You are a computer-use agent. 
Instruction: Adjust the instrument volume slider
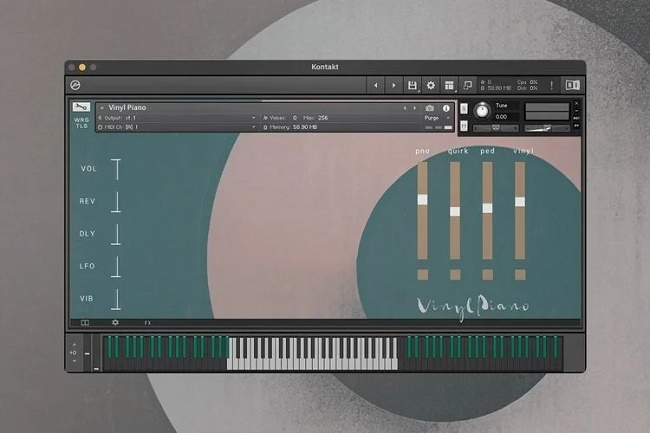[547, 128]
